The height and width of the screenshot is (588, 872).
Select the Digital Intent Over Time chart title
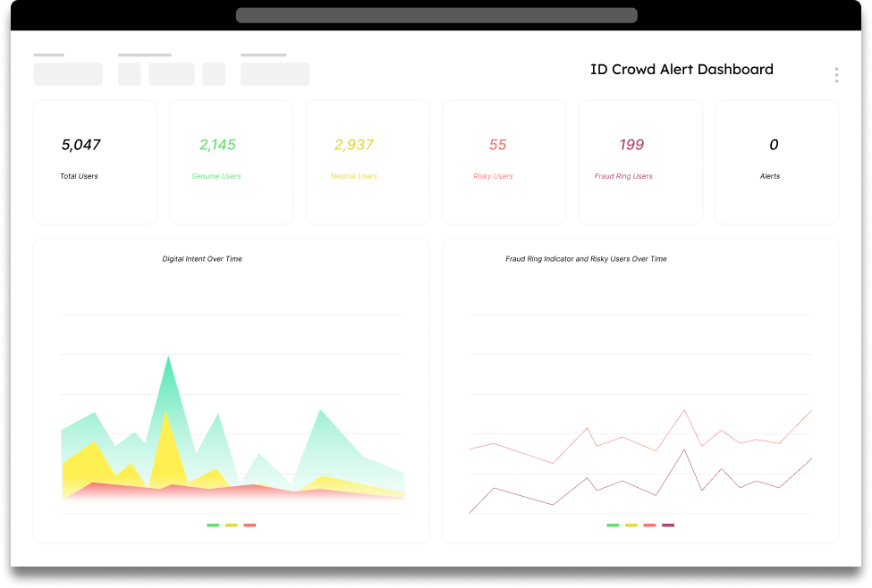200,259
